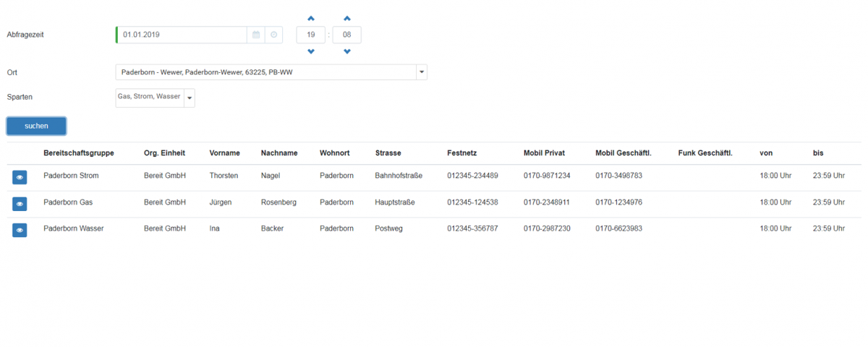Increase the hour with the up arrow
This screenshot has width=868, height=347.
pyautogui.click(x=311, y=18)
